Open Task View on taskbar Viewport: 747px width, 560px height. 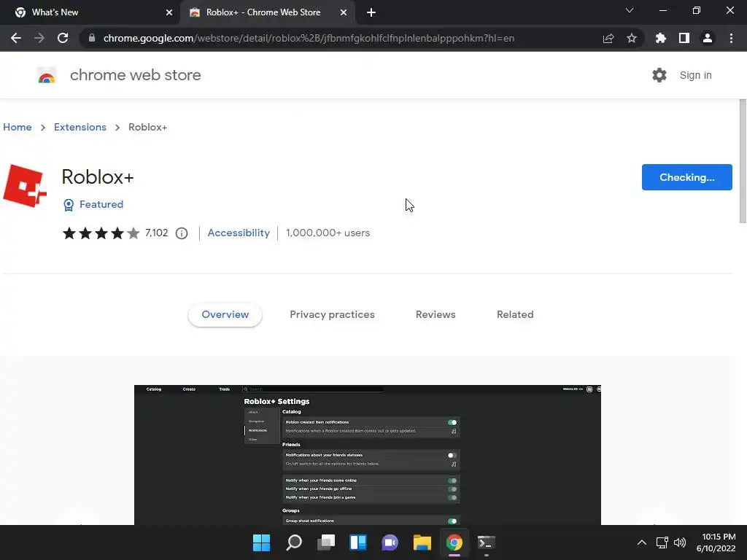point(326,542)
